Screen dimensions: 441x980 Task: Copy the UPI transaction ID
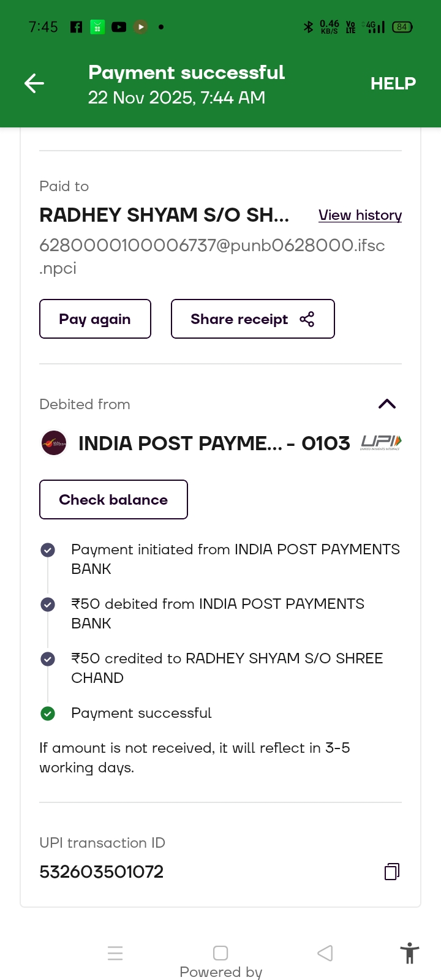(x=392, y=871)
